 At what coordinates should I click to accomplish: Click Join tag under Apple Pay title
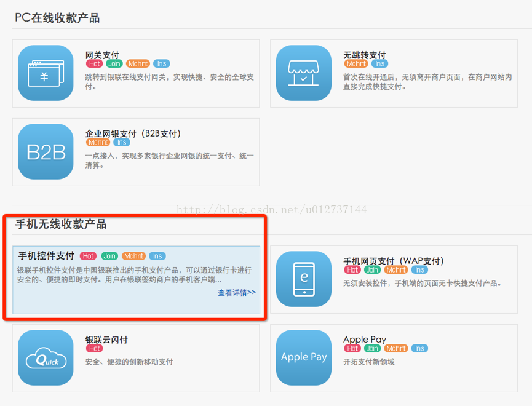click(x=373, y=348)
